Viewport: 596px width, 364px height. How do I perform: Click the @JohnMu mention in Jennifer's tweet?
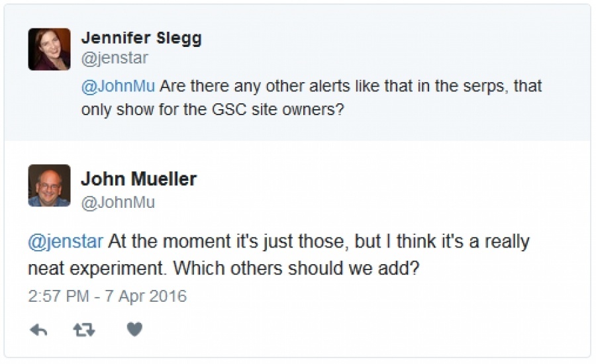click(118, 87)
